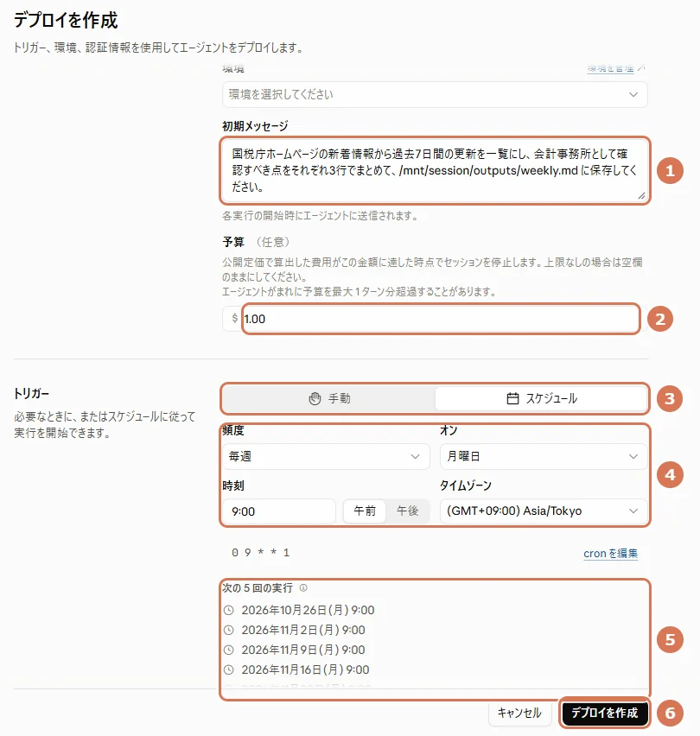Open the 環境を管理 link
The width and height of the screenshot is (700, 736).
tap(615, 68)
